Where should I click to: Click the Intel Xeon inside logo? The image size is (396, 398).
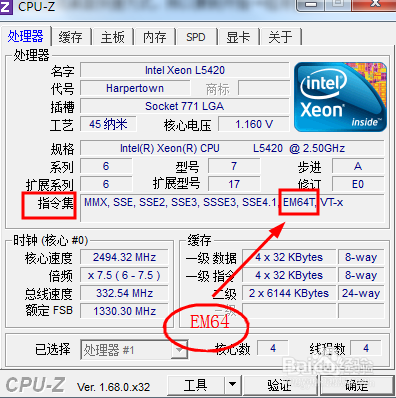(340, 97)
